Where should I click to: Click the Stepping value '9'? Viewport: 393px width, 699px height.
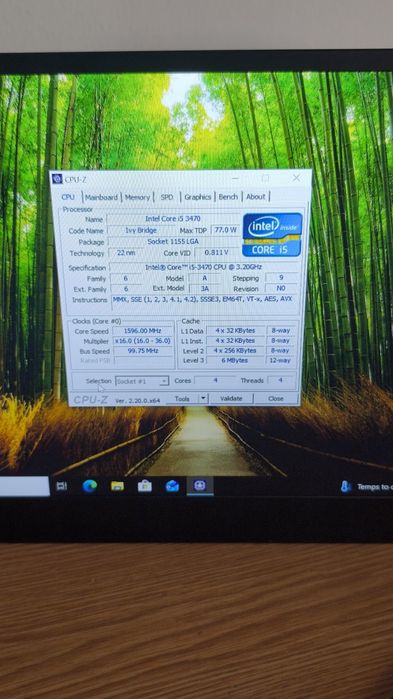click(281, 278)
